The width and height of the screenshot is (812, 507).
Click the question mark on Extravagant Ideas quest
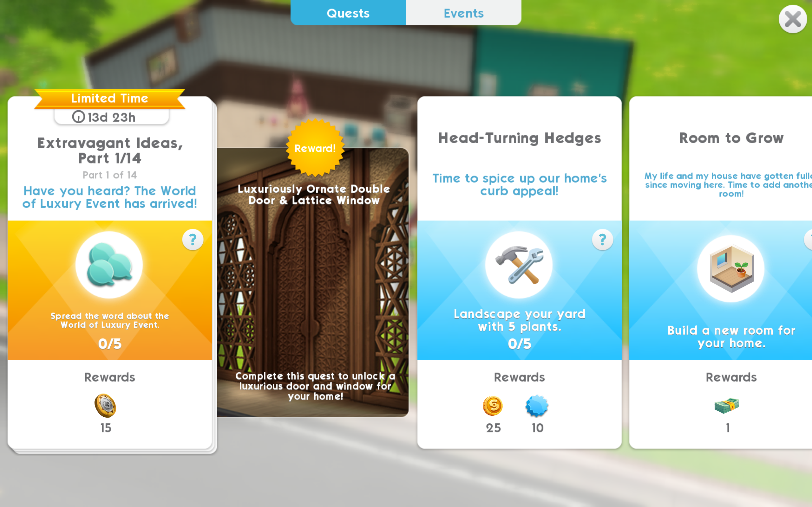coord(192,238)
